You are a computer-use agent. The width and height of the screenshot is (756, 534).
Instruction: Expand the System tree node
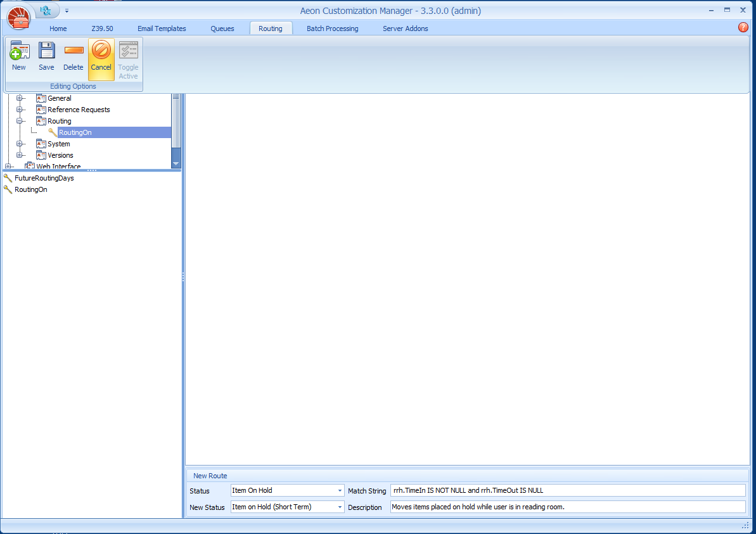pos(20,144)
